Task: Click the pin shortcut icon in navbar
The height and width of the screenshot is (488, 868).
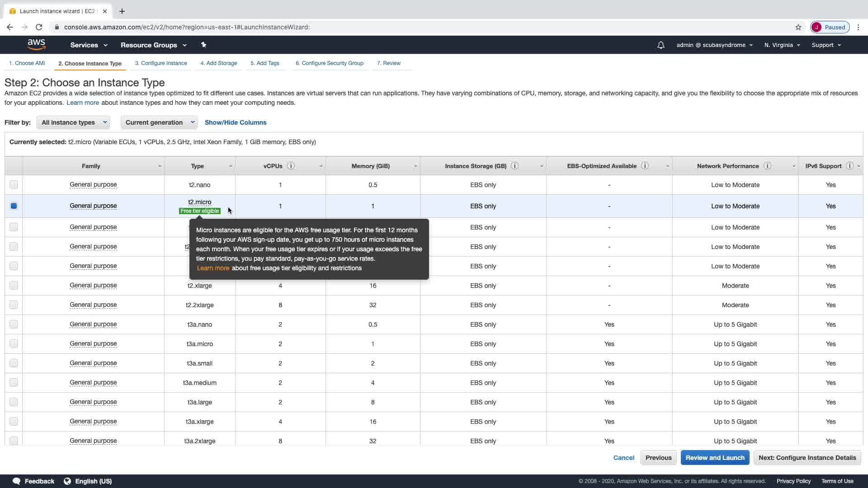Action: [203, 45]
